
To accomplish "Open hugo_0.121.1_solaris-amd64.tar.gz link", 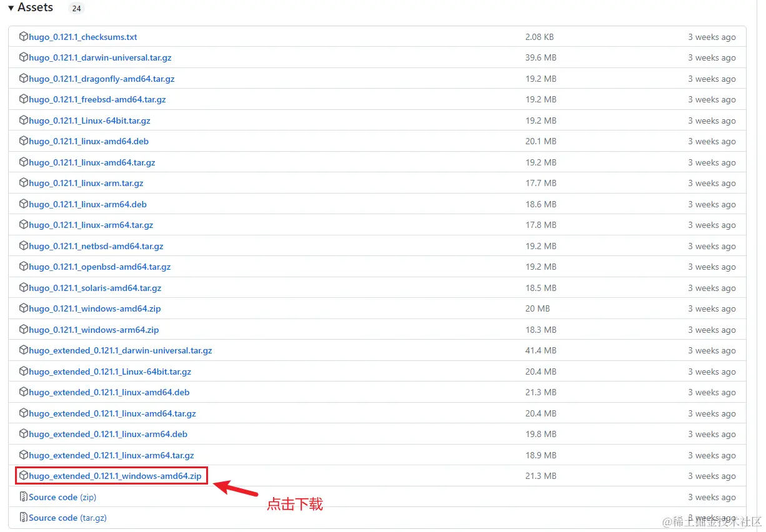I will [x=95, y=288].
